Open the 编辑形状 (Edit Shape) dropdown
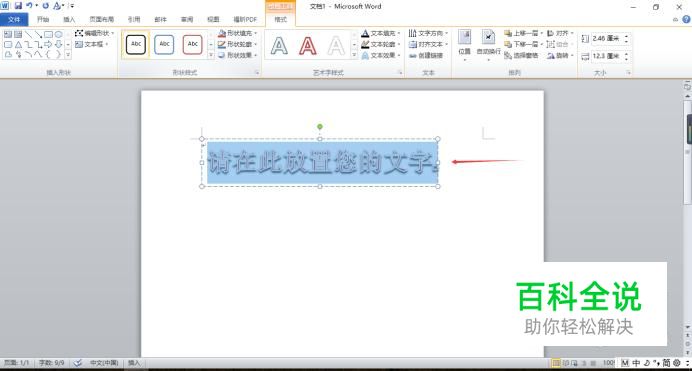This screenshot has width=692, height=371. pos(94,33)
